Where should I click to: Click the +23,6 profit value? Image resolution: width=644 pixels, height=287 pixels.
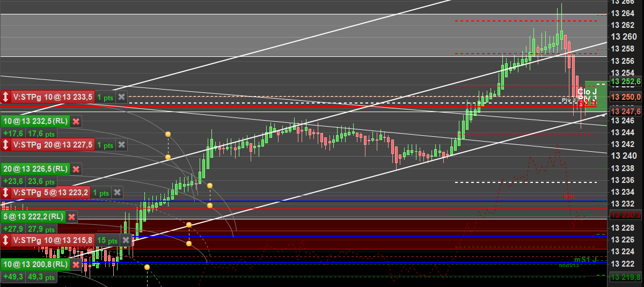pos(13,181)
